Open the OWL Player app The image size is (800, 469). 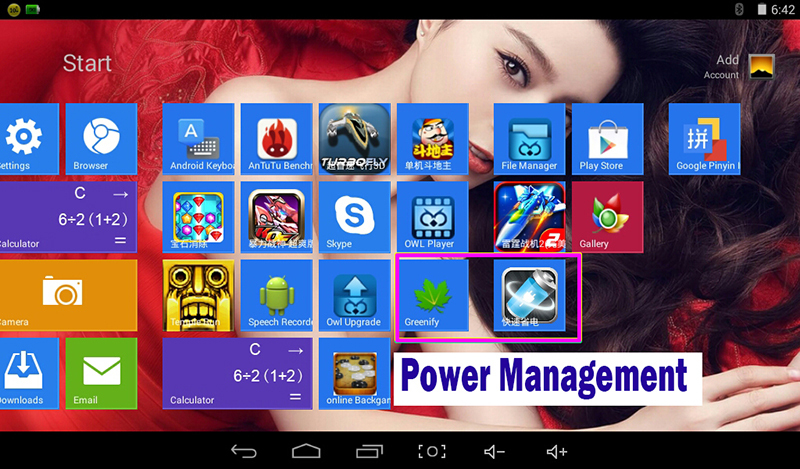(432, 217)
